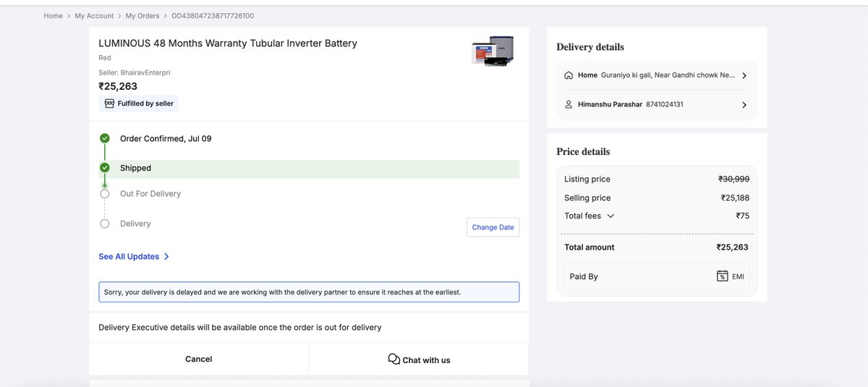The image size is (868, 387).
Task: Select product price ₹25,263 under seller
Action: (x=118, y=86)
